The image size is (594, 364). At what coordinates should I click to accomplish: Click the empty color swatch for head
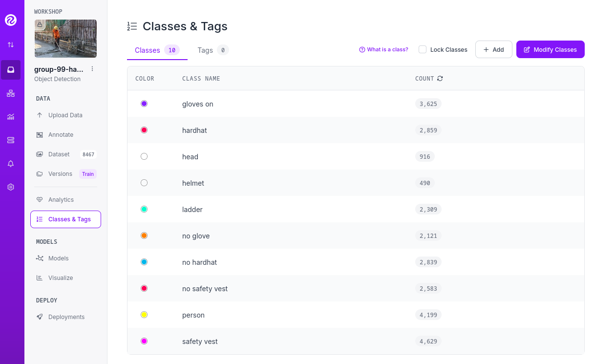144,156
